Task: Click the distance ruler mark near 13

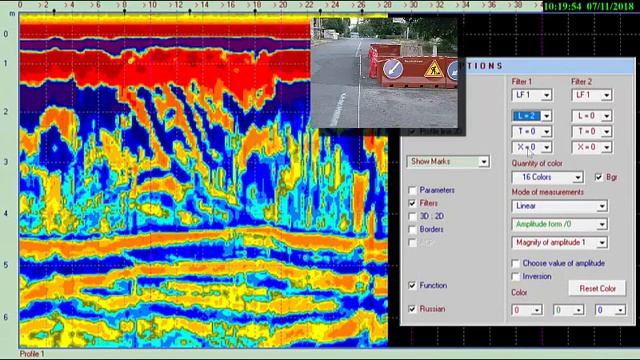Action: pos(190,12)
